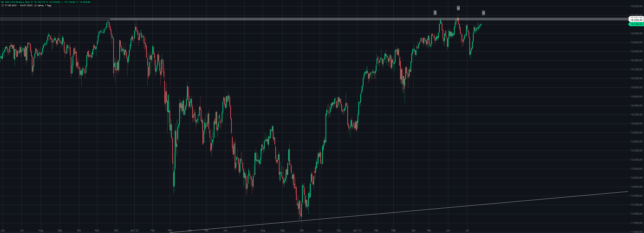This screenshot has height=233, width=644.
Task: Click the candlestick chart-type icon beside DAX
Action: click(3, 2)
